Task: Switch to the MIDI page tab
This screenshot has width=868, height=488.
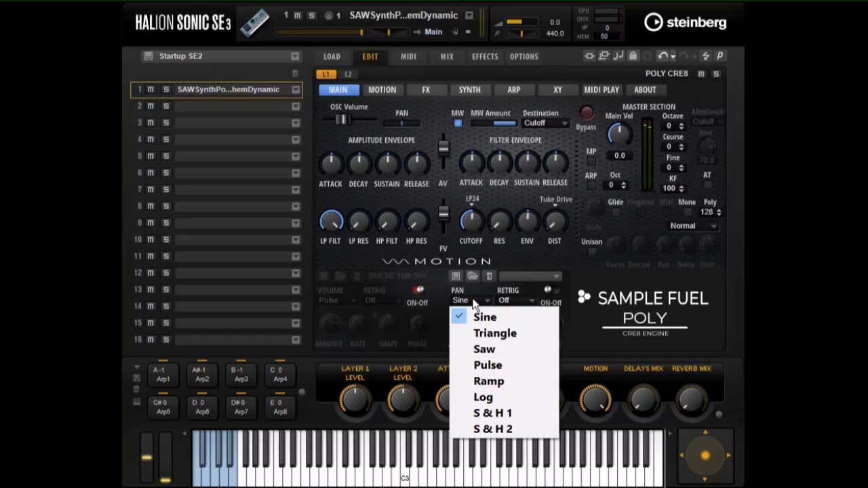Action: click(x=408, y=56)
